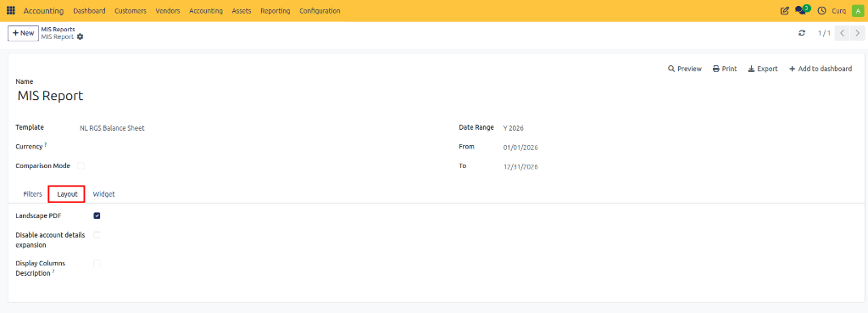Enable Disable account details expansion checkbox
The height and width of the screenshot is (313, 868).
click(97, 235)
